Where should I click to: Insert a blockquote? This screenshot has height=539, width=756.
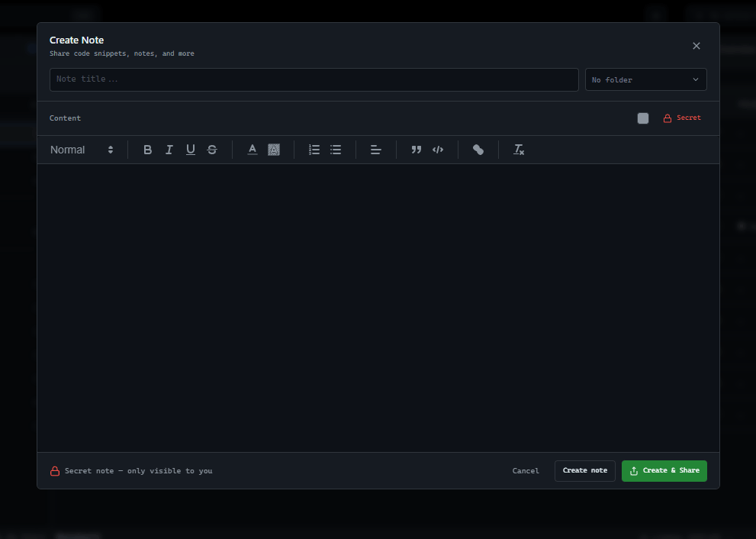click(416, 150)
